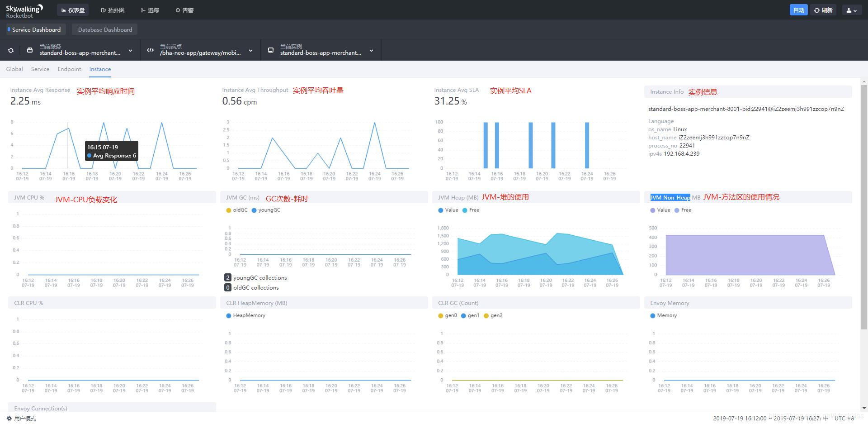Switch to the Global tab
The width and height of the screenshot is (868, 424).
14,69
